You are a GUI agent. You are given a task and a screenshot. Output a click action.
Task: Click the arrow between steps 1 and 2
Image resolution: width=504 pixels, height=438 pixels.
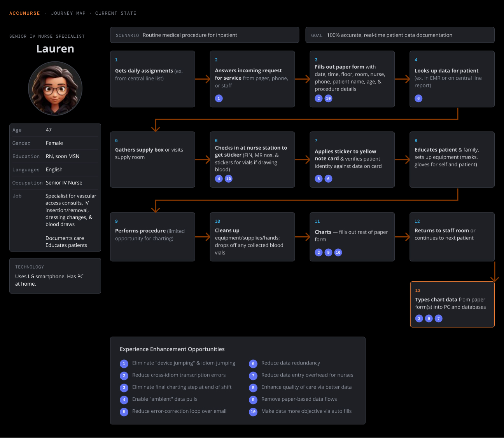[202, 79]
